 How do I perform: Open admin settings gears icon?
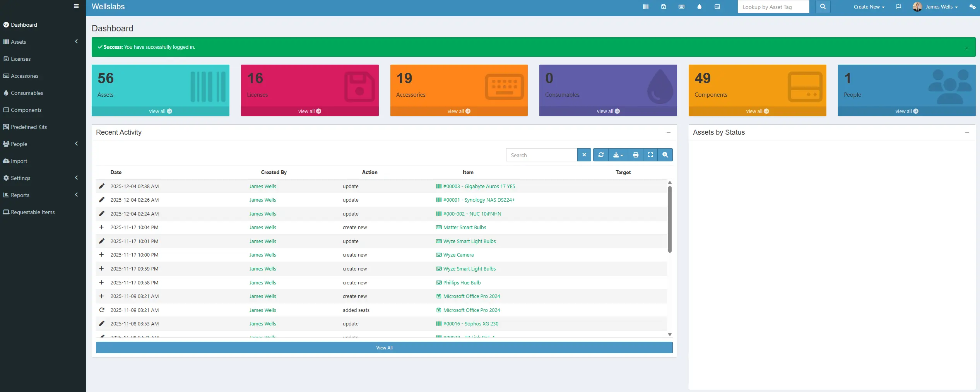tap(972, 7)
